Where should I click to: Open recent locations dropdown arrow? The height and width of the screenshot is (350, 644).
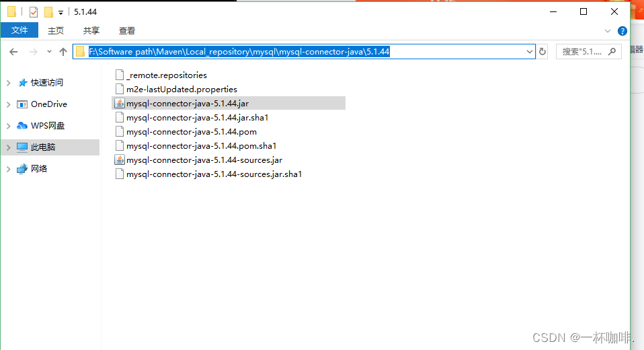click(x=49, y=51)
